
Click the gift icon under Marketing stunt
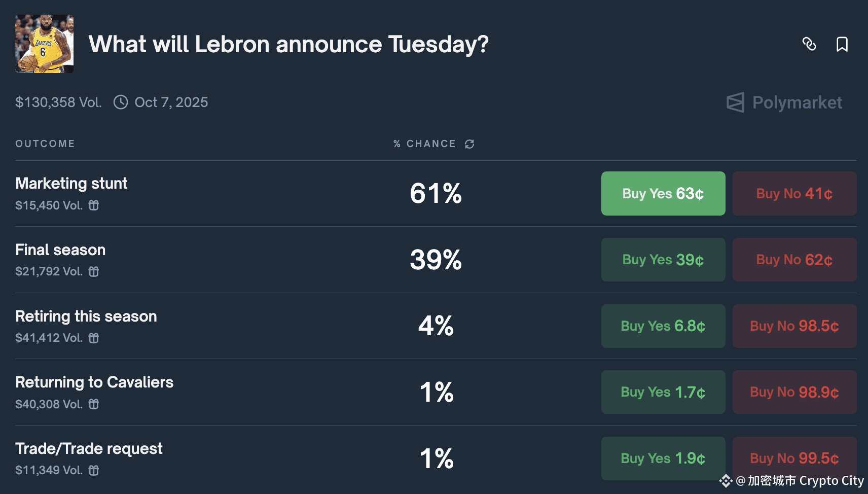[94, 205]
